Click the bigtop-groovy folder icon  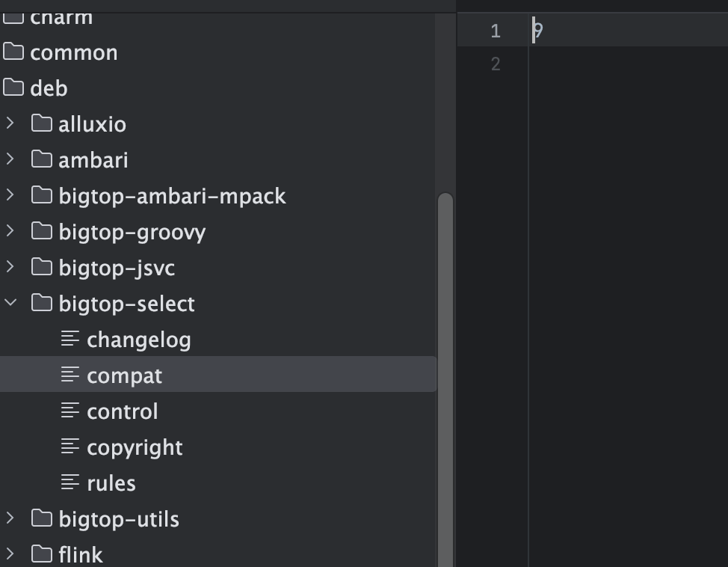[42, 230]
